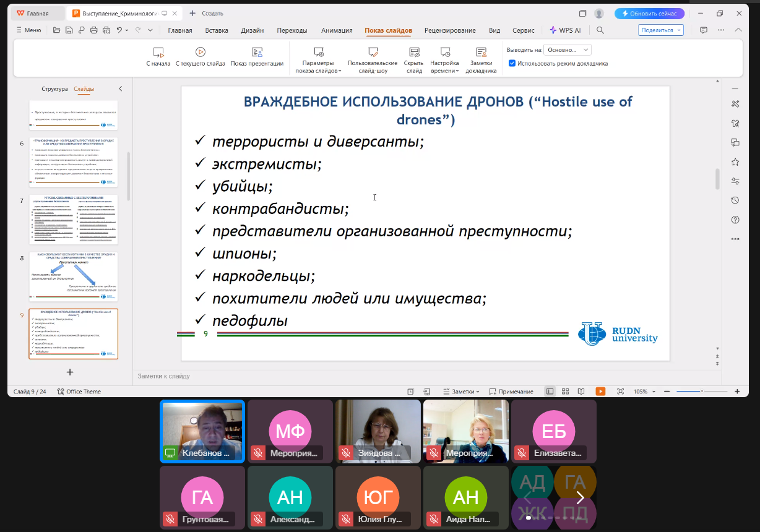Switch to Структура tab in slide panel
The width and height of the screenshot is (760, 532).
click(54, 89)
